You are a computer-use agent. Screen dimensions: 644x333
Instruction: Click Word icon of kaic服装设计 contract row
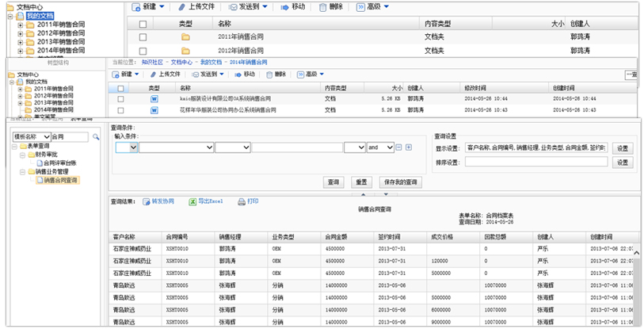pos(154,99)
